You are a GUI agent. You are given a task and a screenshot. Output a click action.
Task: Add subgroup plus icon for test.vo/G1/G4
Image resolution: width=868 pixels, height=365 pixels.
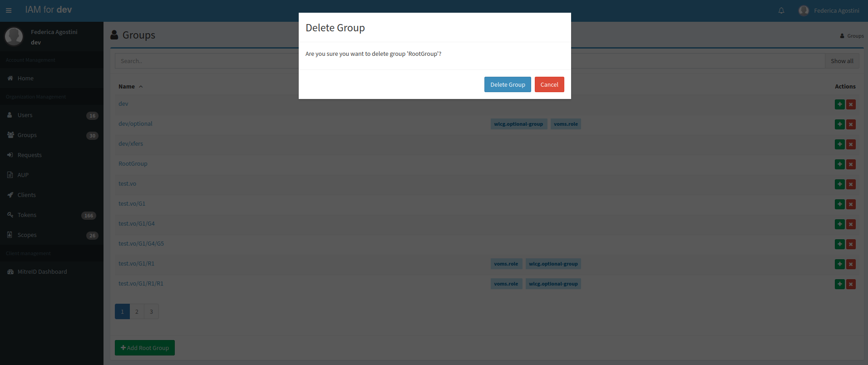click(840, 224)
